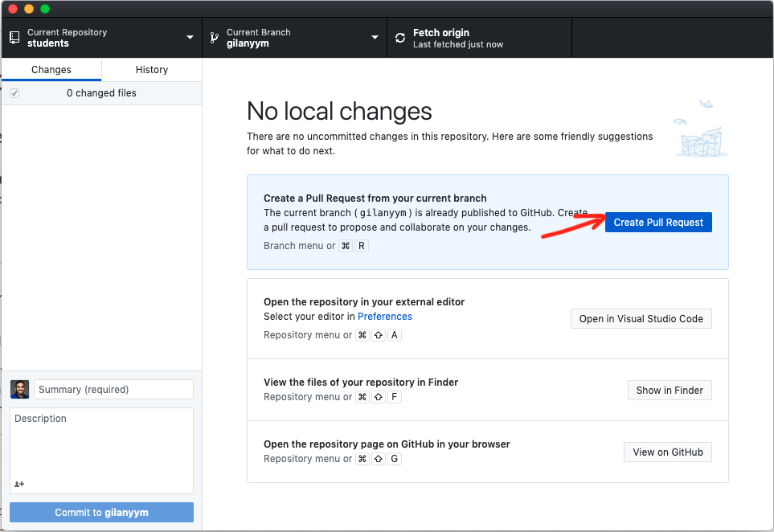Image resolution: width=774 pixels, height=532 pixels.
Task: Focus the Summary (required) input field
Action: (113, 390)
